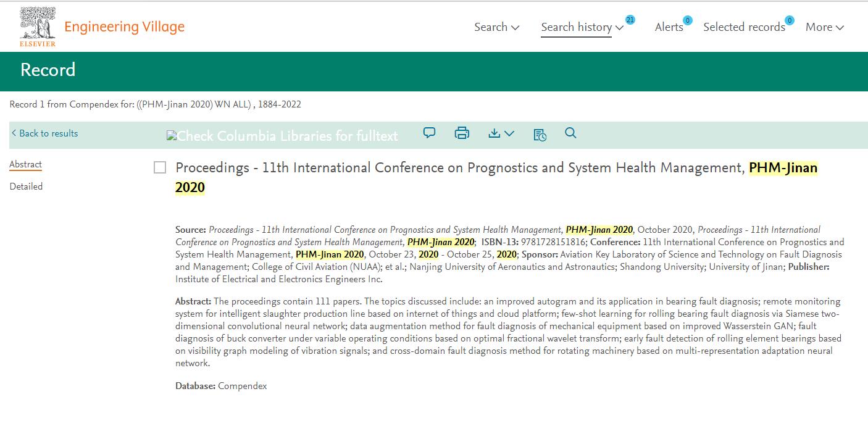868x423 pixels.
Task: Click the Search history count badge
Action: (x=630, y=20)
